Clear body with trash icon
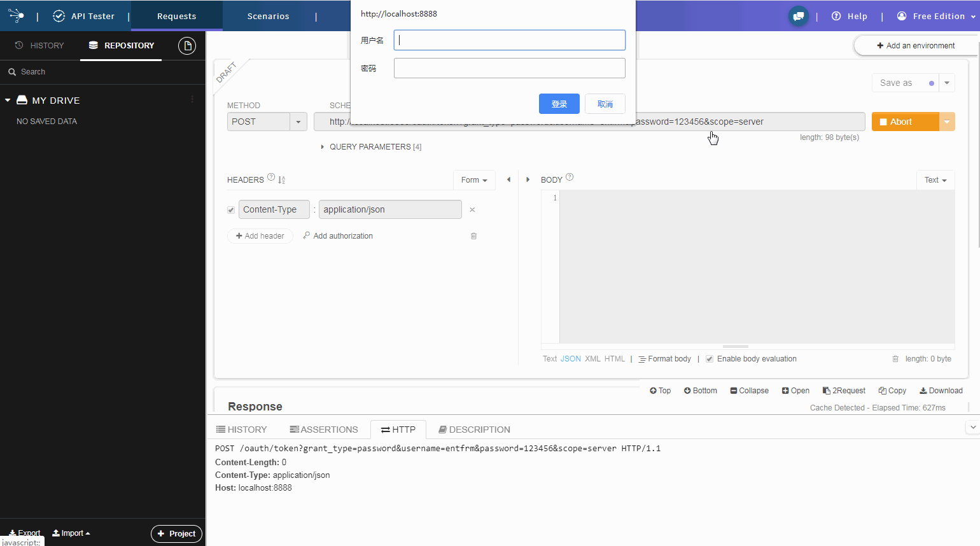 coord(895,359)
